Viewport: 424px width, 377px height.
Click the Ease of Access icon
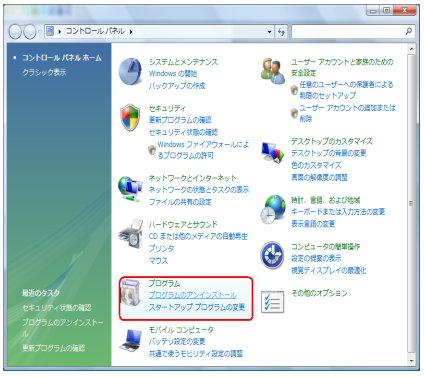272,255
